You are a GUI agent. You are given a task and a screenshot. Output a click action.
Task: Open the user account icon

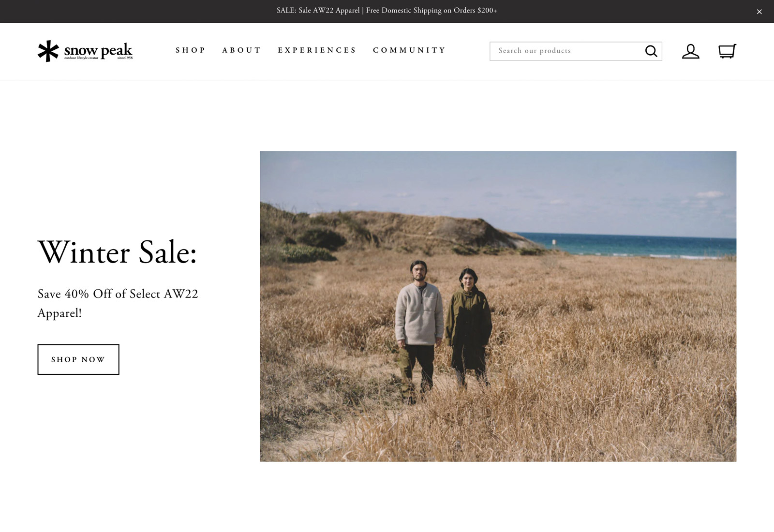click(690, 51)
